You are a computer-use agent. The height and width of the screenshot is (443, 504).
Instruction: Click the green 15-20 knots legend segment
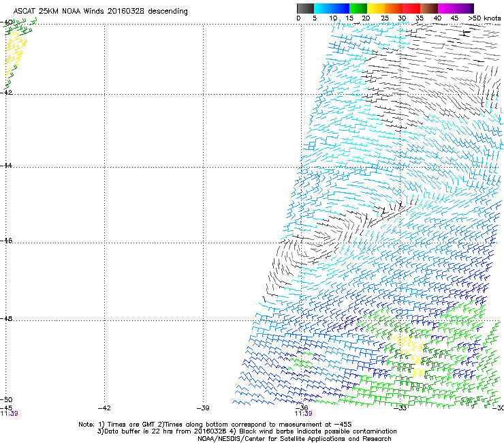coord(358,8)
